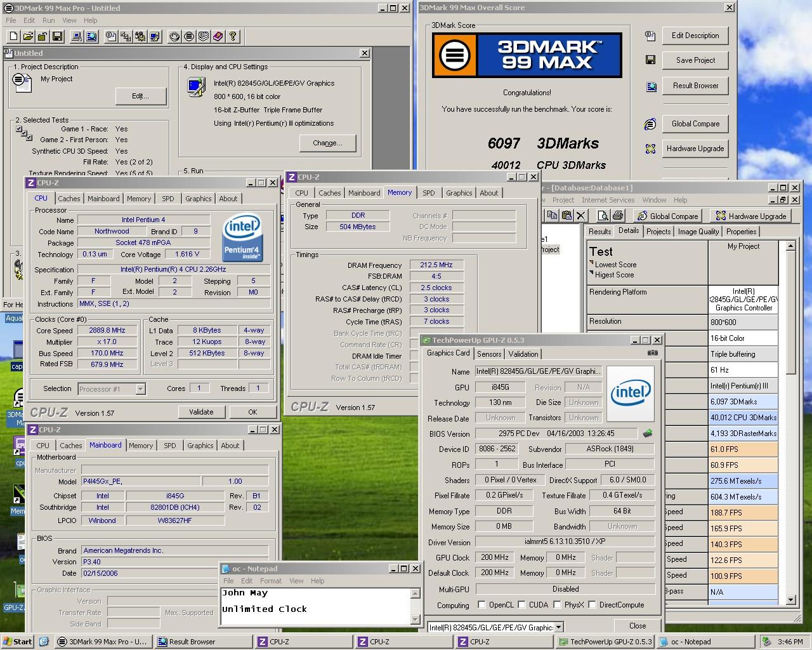Image resolution: width=812 pixels, height=650 pixels.
Task: Click the Result Browser button in score window
Action: tap(695, 86)
